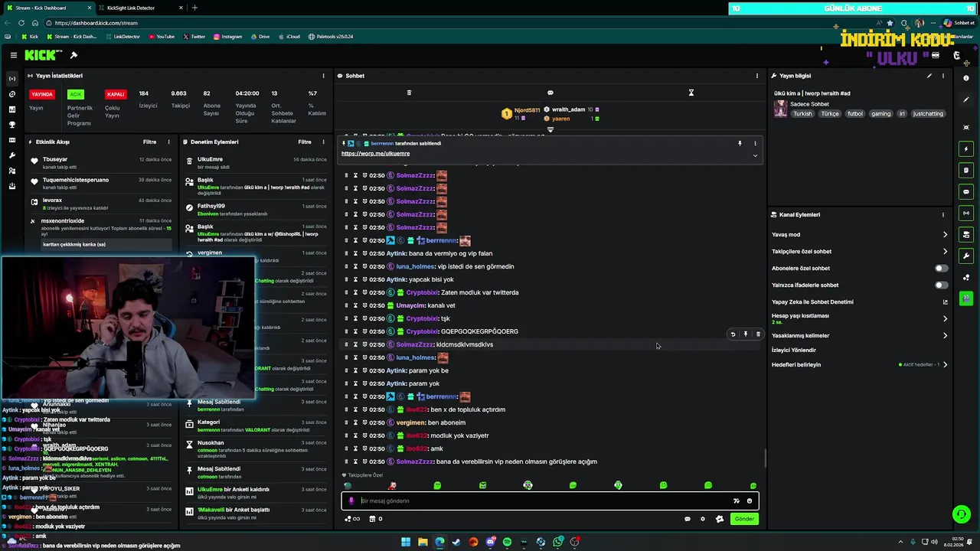980x551 pixels.
Task: Click the Gönder send button
Action: click(x=744, y=519)
